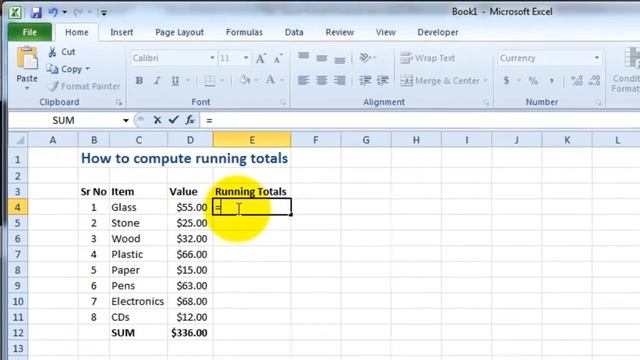640x360 pixels.
Task: Open the Undo history dropdown arrow
Action: pos(64,12)
